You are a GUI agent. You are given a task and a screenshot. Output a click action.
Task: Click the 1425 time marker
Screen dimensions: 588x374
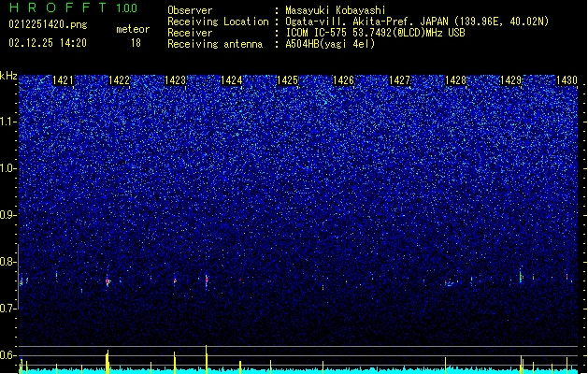(x=287, y=80)
